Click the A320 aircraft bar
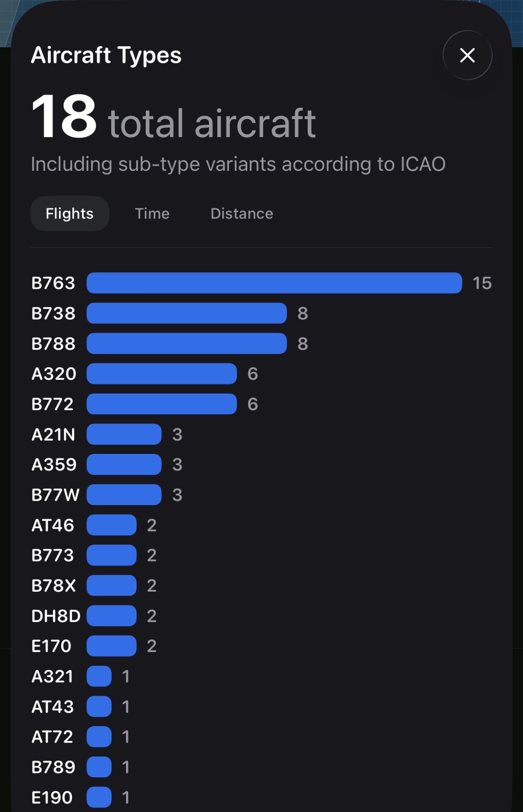 [x=161, y=374]
